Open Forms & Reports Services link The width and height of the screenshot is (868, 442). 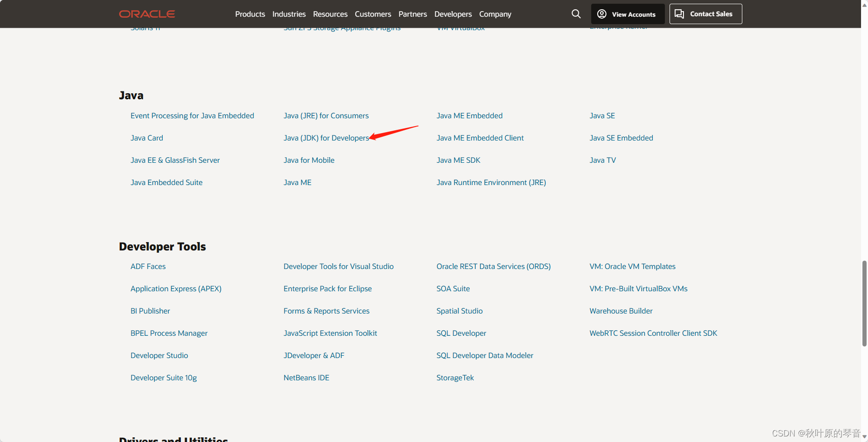(x=326, y=311)
